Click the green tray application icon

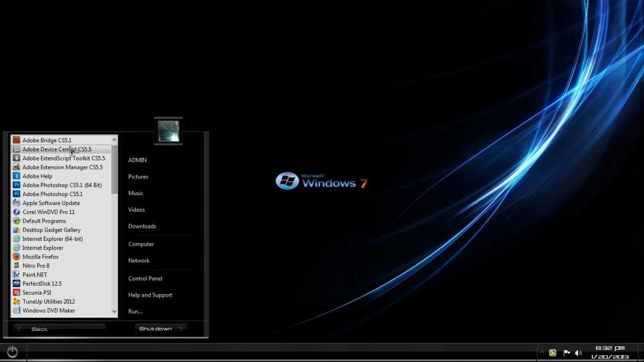(552, 353)
